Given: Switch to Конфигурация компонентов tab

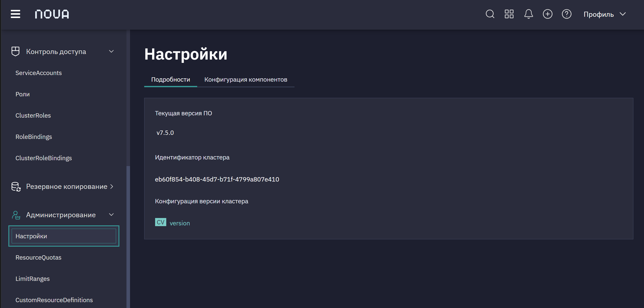Looking at the screenshot, I should [x=246, y=80].
